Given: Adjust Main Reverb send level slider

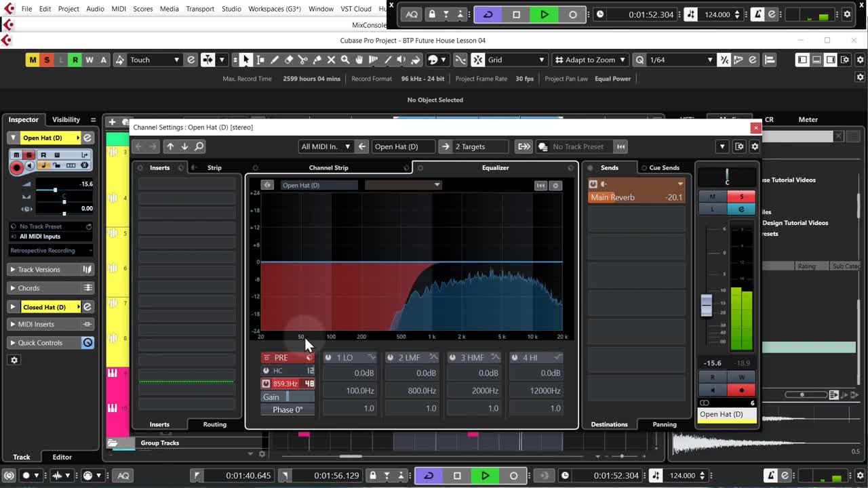Looking at the screenshot, I should [x=636, y=197].
